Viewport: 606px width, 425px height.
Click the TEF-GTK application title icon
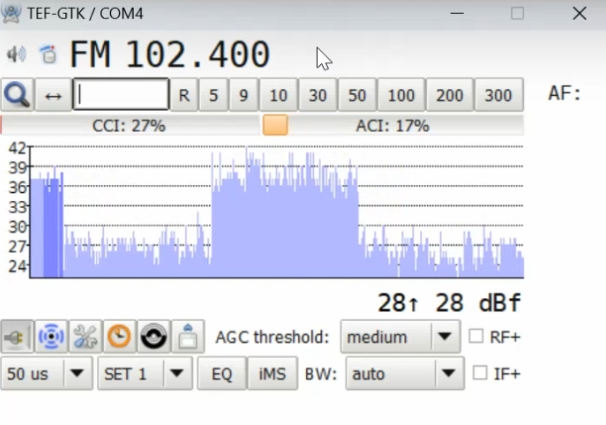point(11,13)
